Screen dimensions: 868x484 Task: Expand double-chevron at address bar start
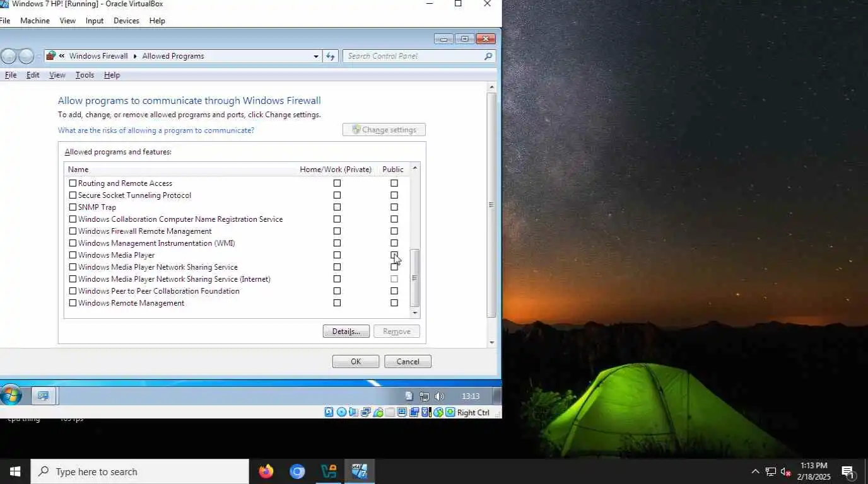[62, 56]
